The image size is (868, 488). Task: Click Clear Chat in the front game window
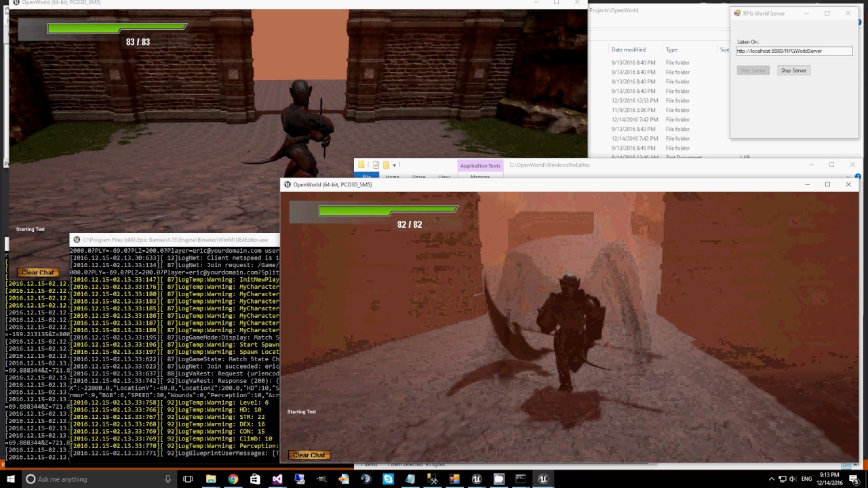point(309,455)
